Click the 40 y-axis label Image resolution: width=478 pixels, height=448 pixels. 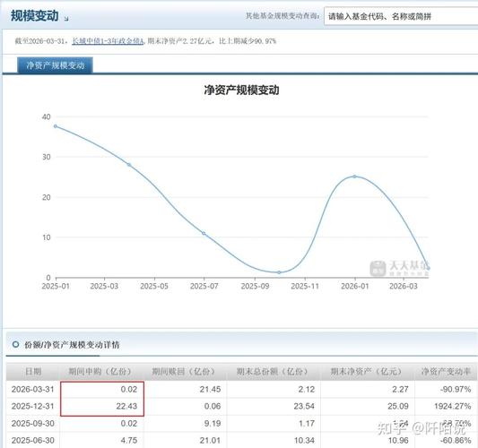47,116
